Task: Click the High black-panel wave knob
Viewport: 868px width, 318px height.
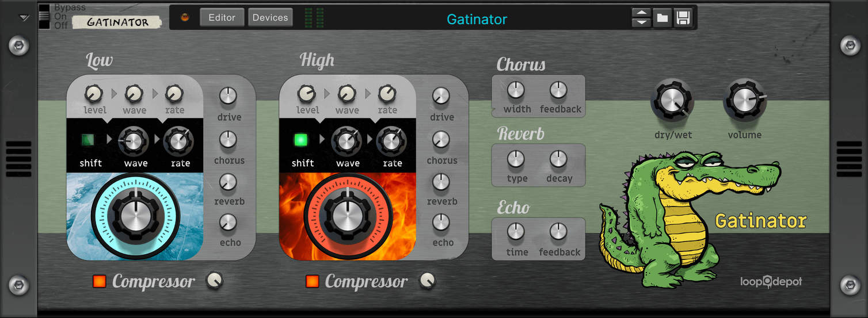Action: [346, 141]
